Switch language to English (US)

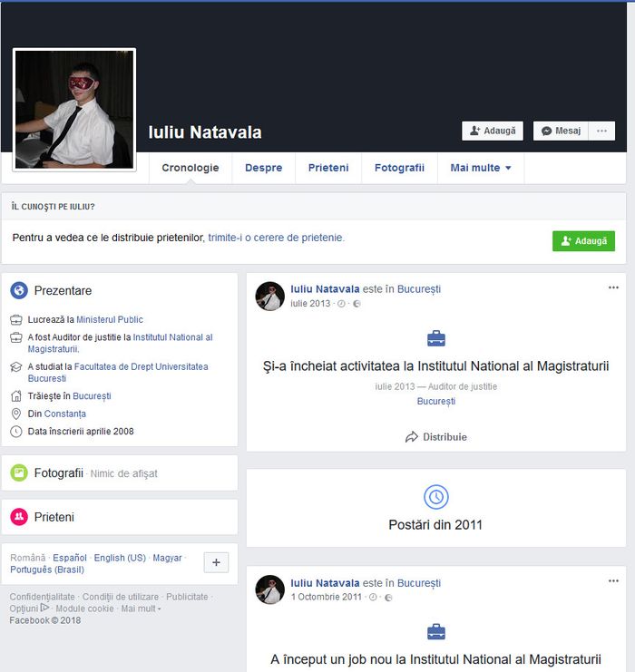[120, 558]
